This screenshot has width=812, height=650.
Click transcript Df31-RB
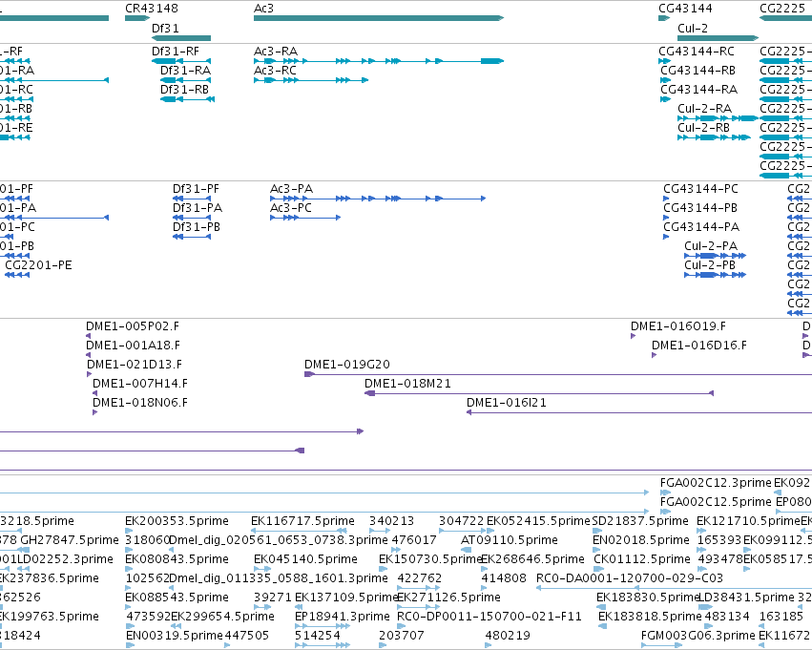point(184,90)
